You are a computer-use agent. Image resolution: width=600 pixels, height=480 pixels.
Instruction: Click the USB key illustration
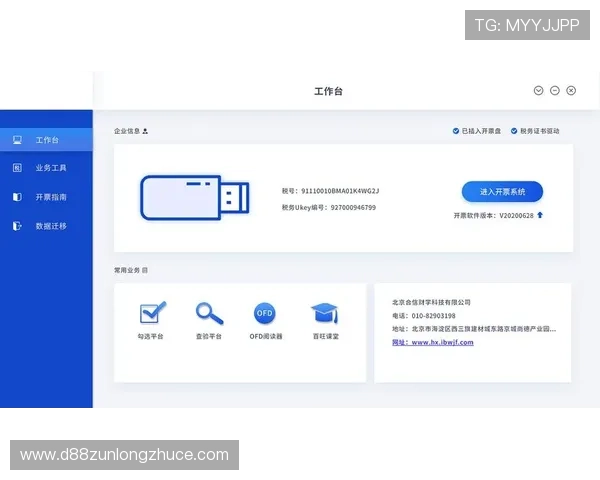click(195, 198)
